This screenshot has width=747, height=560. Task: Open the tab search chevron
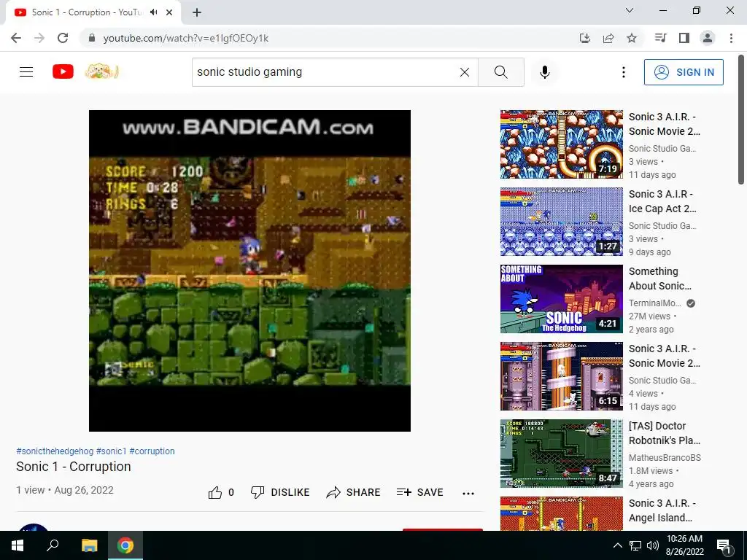coord(630,10)
